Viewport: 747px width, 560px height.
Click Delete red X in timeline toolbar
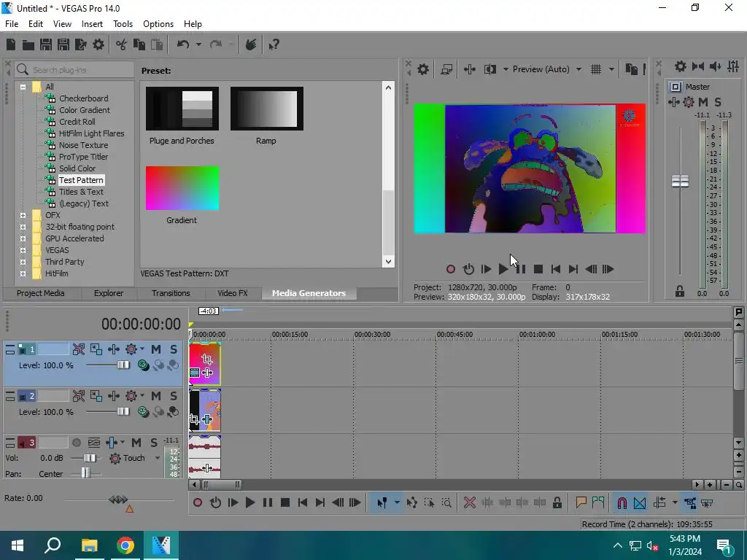coord(470,503)
